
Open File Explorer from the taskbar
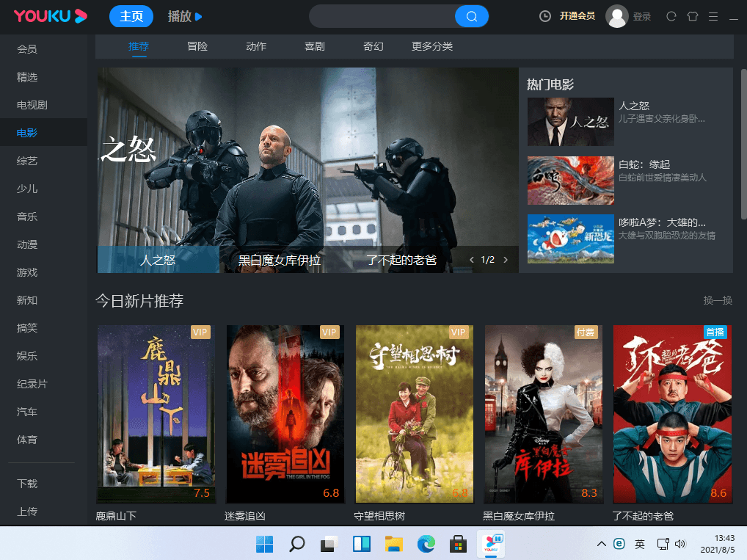click(x=394, y=544)
